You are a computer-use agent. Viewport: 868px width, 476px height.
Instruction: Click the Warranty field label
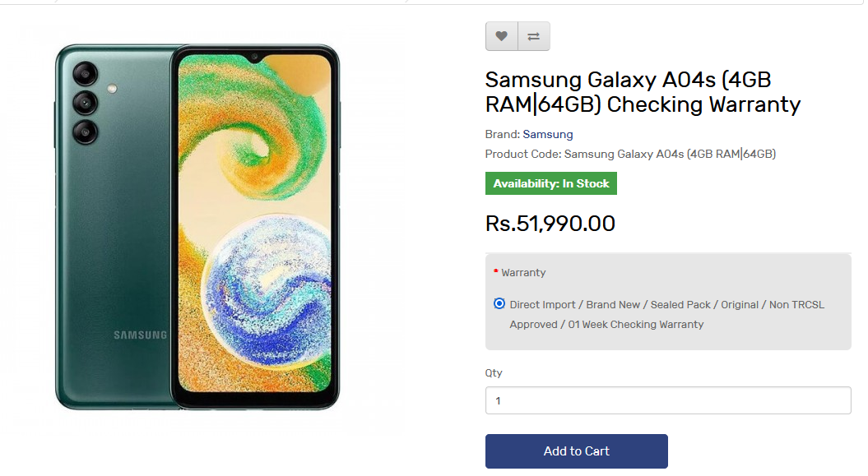point(523,273)
